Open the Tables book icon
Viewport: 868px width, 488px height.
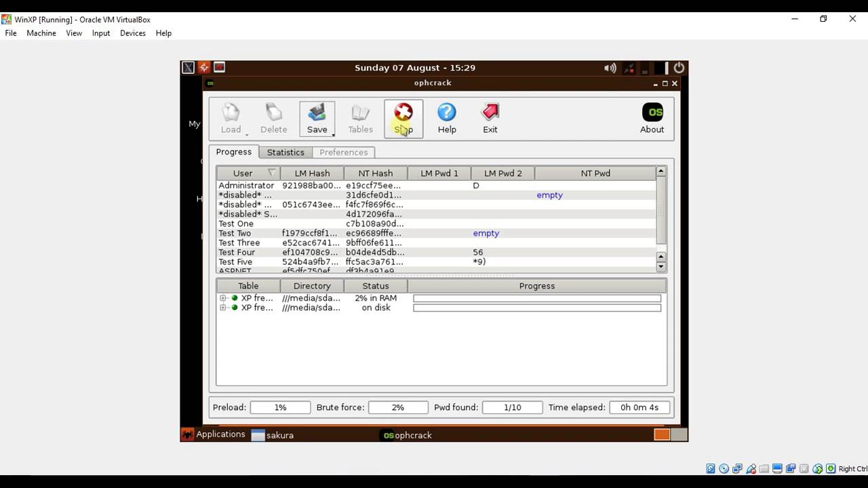coord(360,113)
